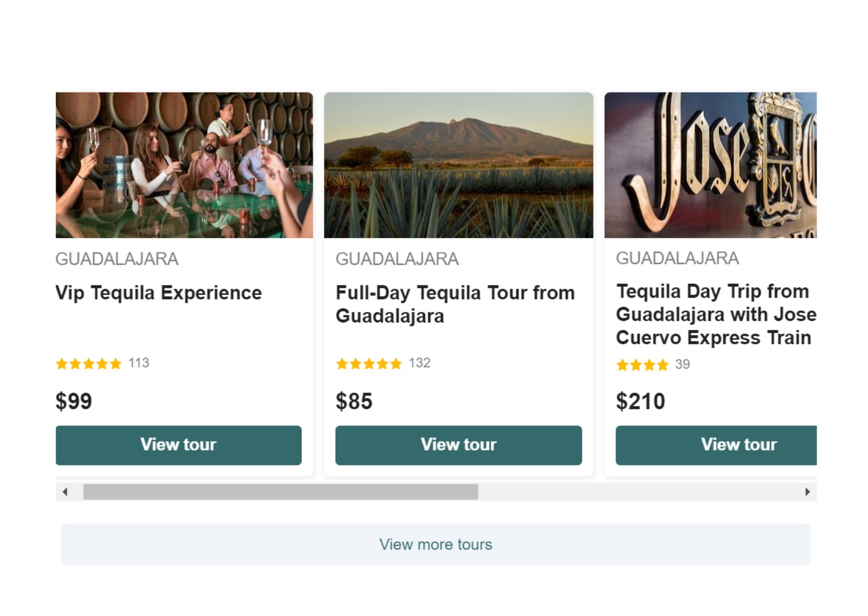The height and width of the screenshot is (616, 868).
Task: View tour for Vip Tequila Experience
Action: (x=178, y=445)
